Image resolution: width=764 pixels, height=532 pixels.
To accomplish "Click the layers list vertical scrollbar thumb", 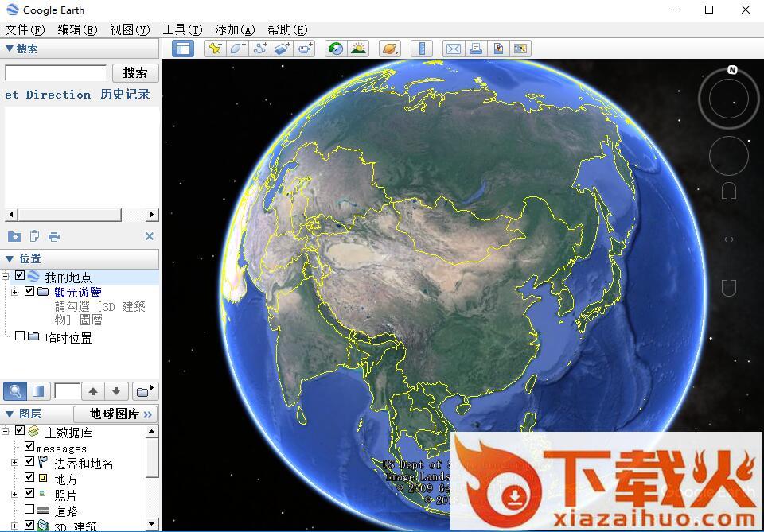I will tap(152, 457).
